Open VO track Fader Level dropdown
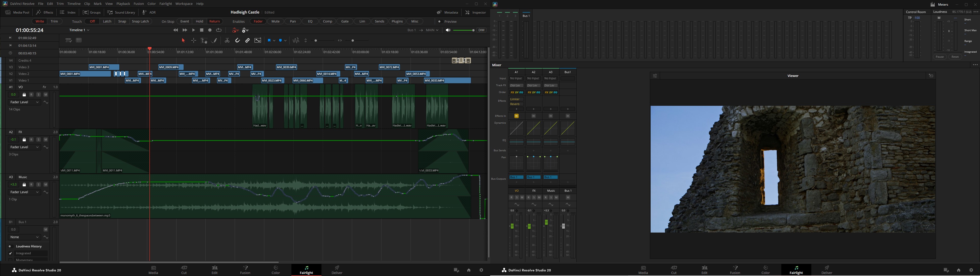Image resolution: width=980 pixels, height=276 pixels. (x=24, y=102)
